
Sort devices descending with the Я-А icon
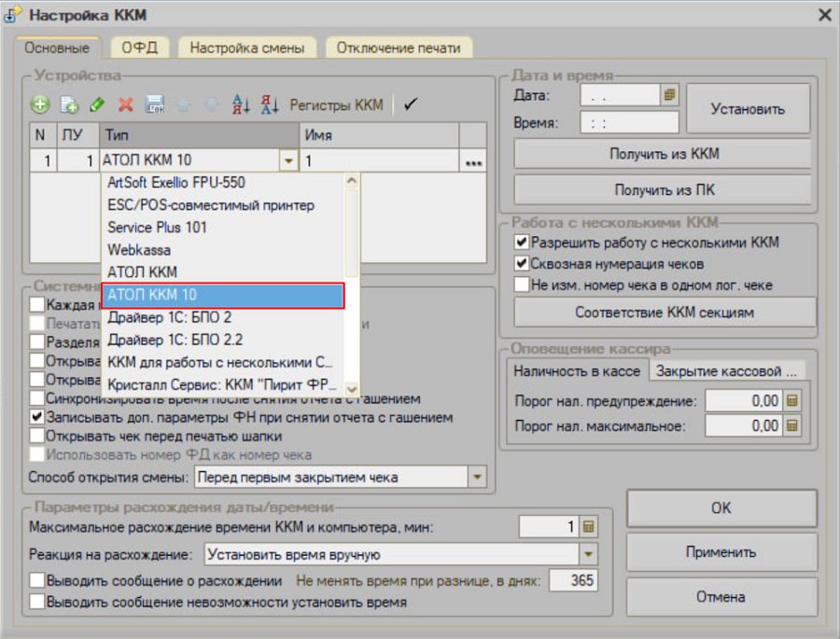pos(270,104)
